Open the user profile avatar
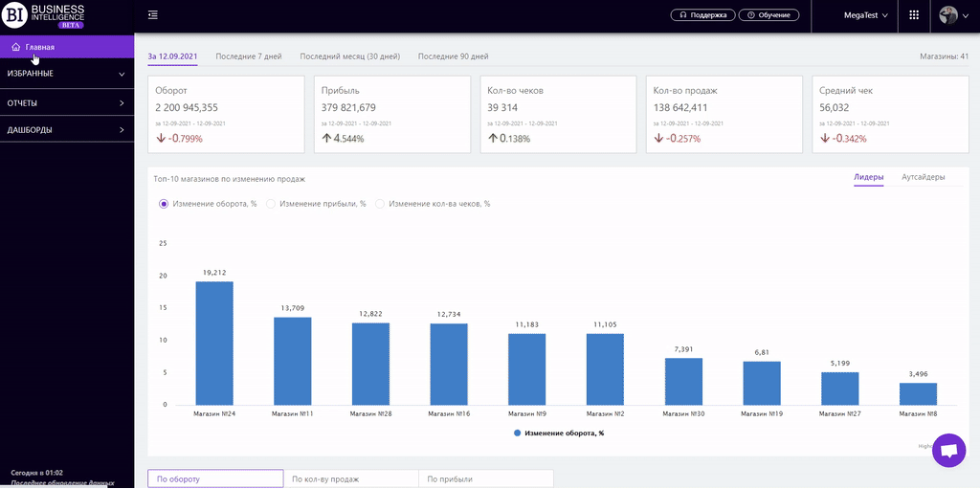This screenshot has width=980, height=489. 948,15
